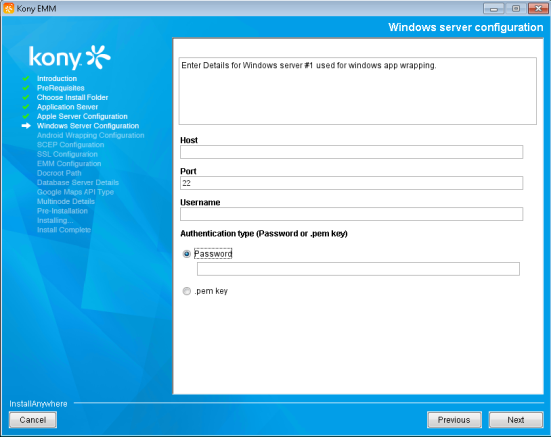Click the Kony logo in sidebar
The height and width of the screenshot is (437, 551).
coord(70,57)
